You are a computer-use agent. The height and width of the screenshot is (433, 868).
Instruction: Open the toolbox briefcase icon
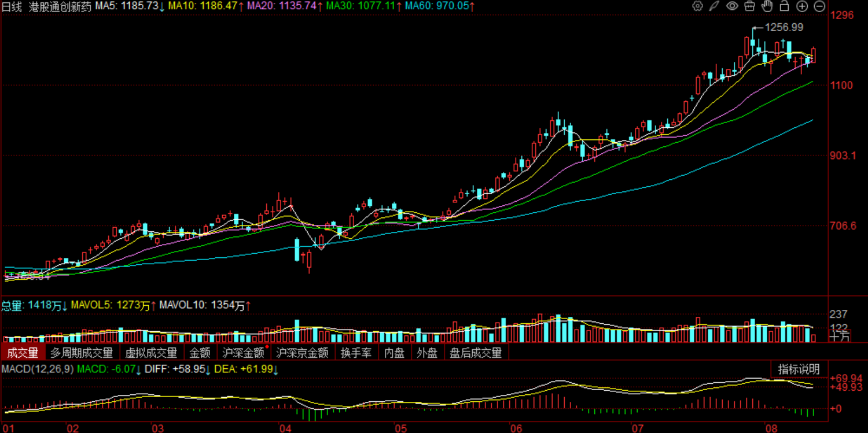(749, 6)
